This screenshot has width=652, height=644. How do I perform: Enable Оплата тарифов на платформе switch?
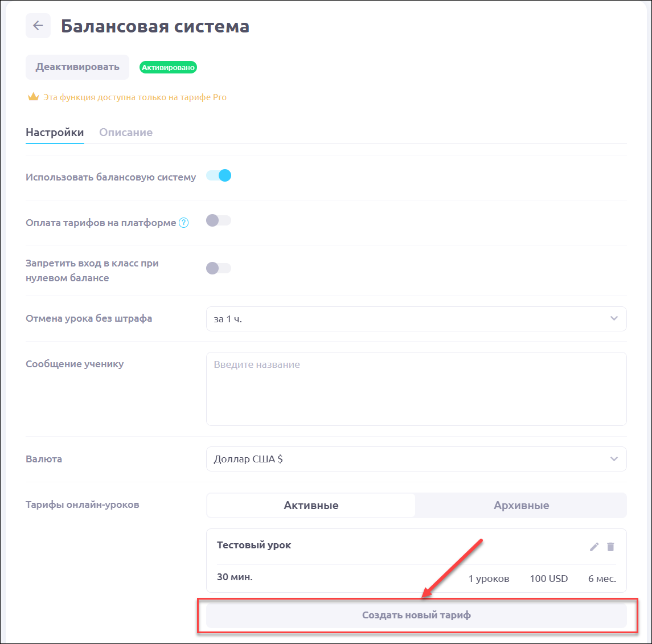219,220
